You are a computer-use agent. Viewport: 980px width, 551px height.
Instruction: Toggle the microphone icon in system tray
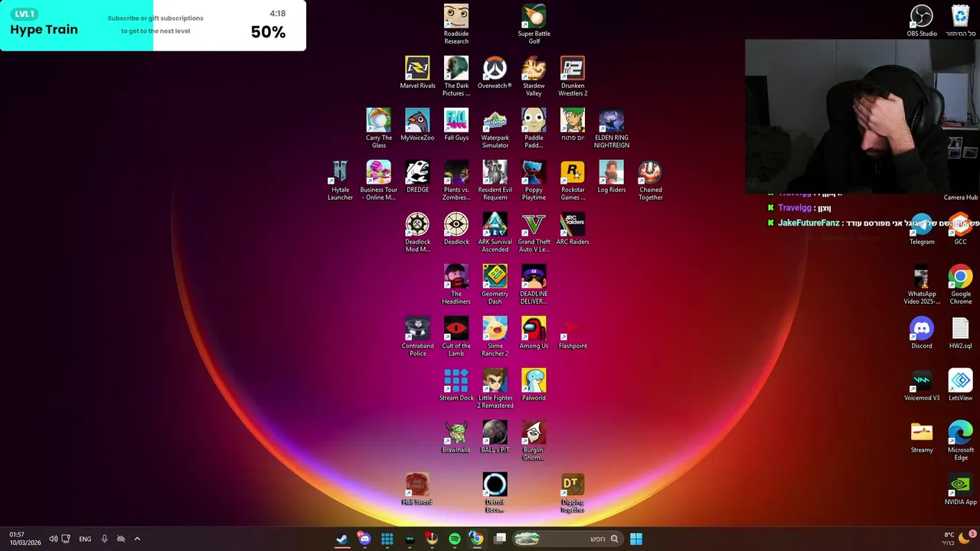104,539
